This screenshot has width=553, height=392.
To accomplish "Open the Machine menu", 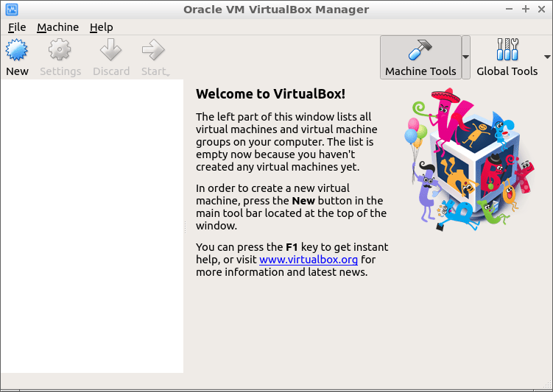I will pyautogui.click(x=58, y=27).
